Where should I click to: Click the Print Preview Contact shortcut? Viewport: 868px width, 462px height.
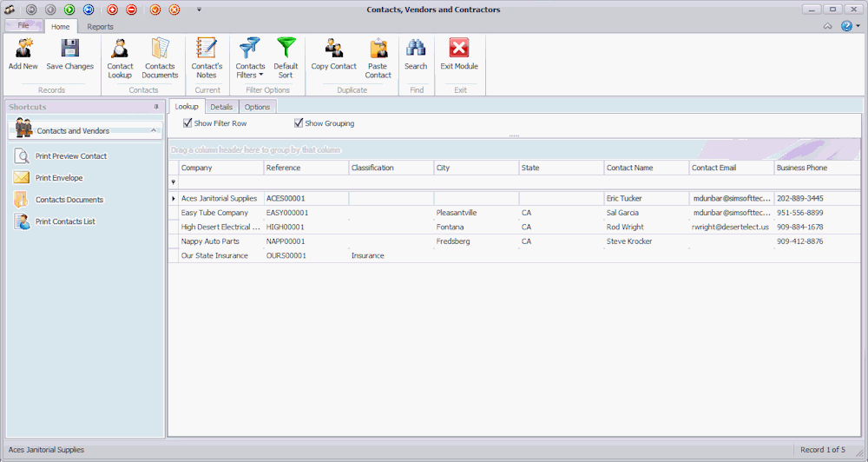(70, 156)
